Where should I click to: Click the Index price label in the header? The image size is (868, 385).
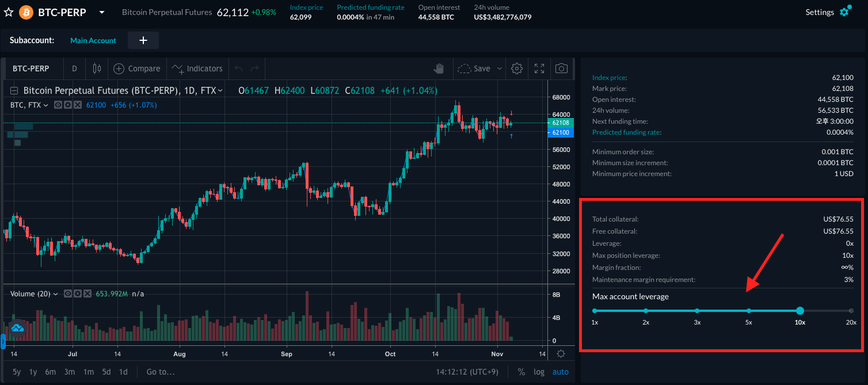coord(306,7)
